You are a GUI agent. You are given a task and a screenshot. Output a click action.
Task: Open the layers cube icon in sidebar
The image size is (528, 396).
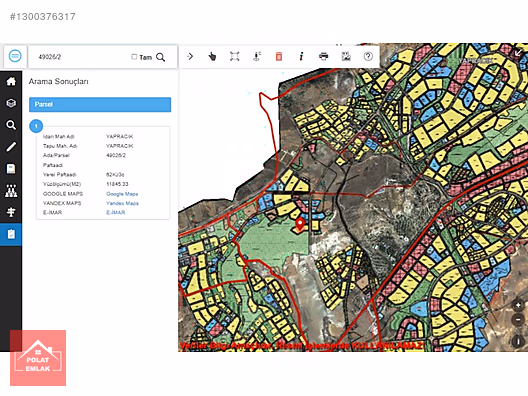(x=11, y=103)
